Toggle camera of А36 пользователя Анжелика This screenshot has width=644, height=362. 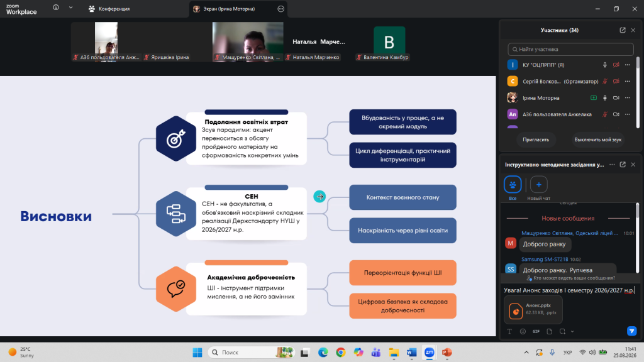click(x=616, y=114)
